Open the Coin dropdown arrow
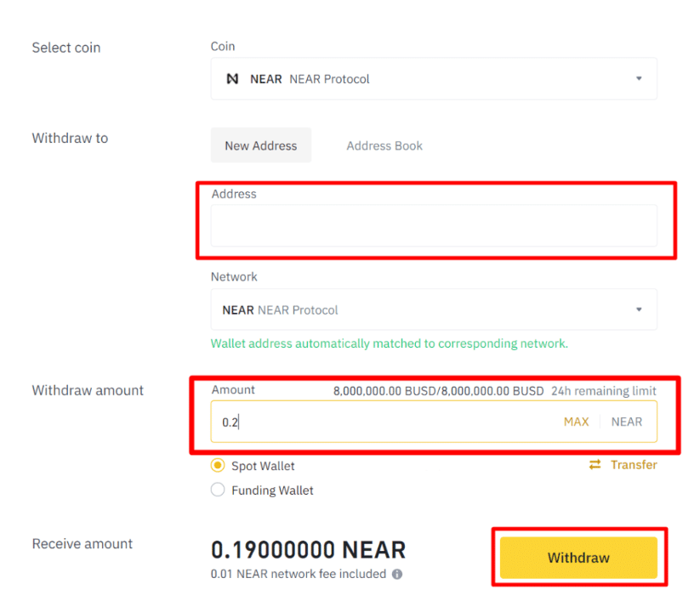700x601 pixels. (639, 78)
